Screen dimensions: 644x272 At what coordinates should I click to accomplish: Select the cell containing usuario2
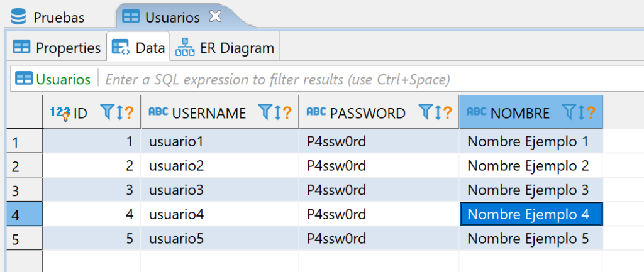(x=176, y=166)
